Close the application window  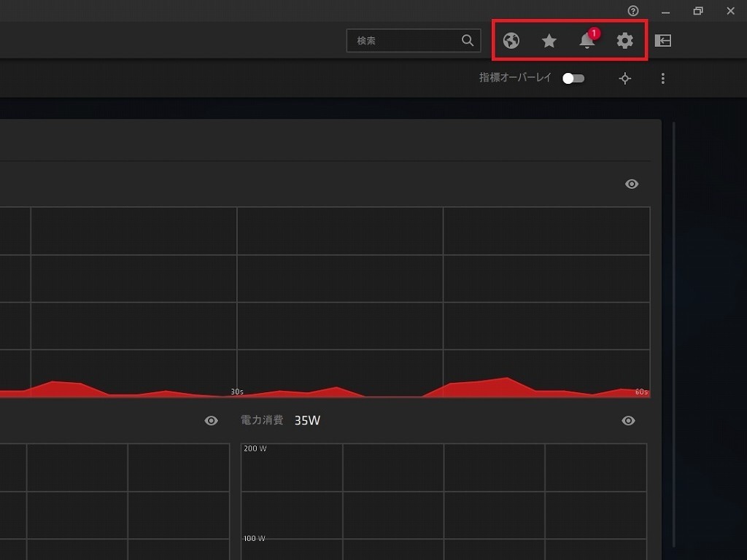(x=731, y=11)
